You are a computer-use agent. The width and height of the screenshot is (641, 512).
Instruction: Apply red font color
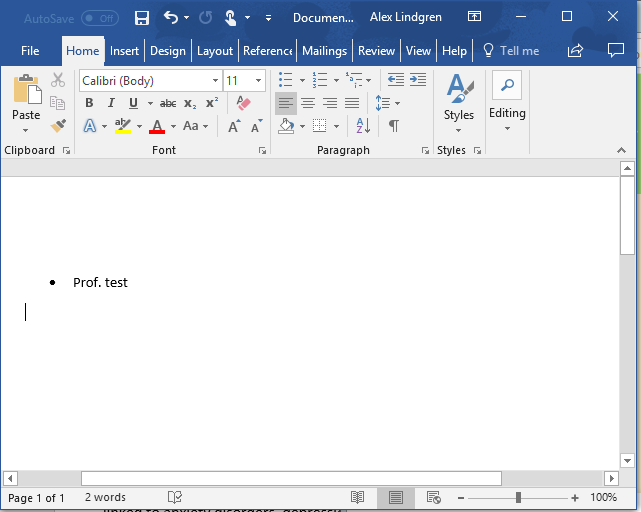click(157, 126)
